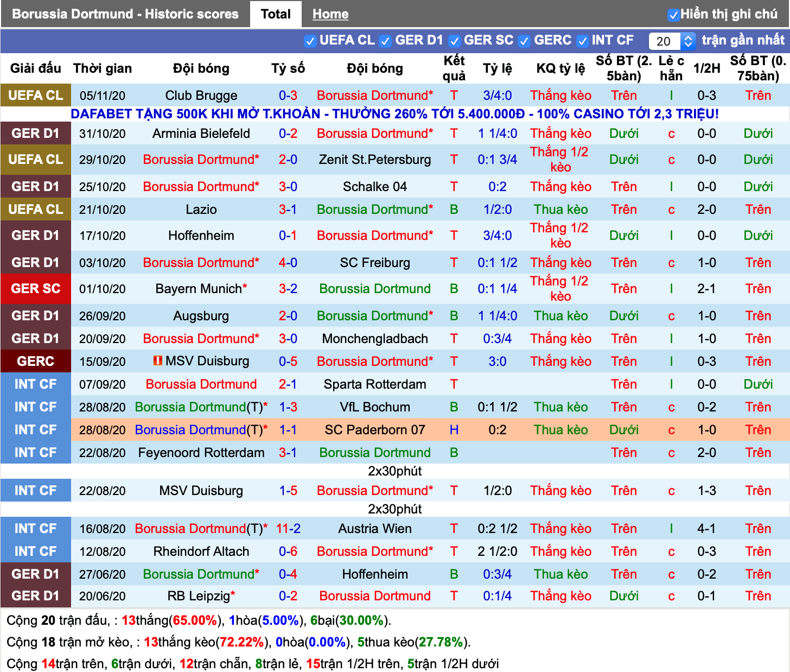Image resolution: width=790 pixels, height=672 pixels.
Task: Click the 3-1 score in Lazio row
Action: click(288, 210)
